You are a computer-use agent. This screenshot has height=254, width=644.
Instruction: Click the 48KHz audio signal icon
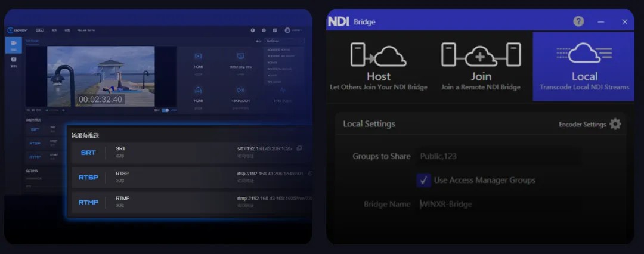[241, 90]
